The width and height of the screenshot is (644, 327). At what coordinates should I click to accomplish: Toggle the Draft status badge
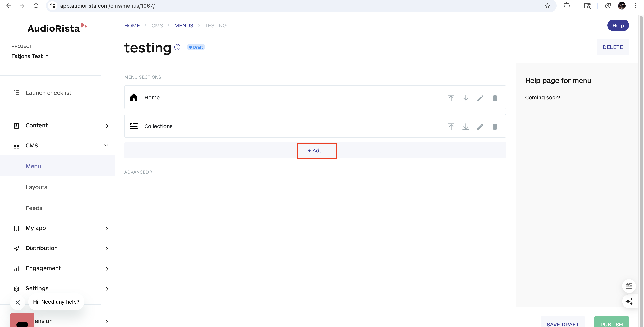click(196, 47)
